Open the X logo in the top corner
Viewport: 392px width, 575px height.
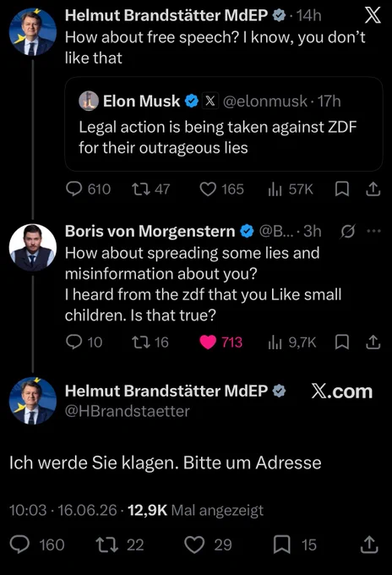click(373, 15)
